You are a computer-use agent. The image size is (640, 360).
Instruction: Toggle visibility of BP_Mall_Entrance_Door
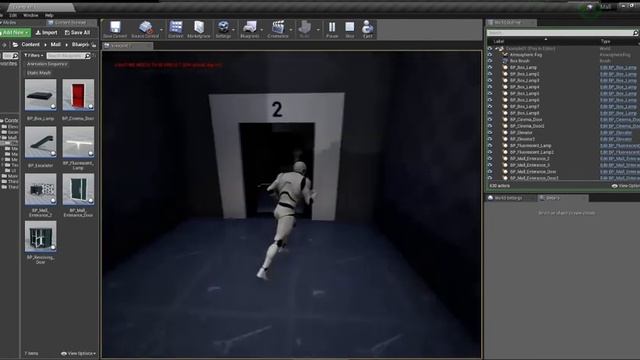pos(490,172)
